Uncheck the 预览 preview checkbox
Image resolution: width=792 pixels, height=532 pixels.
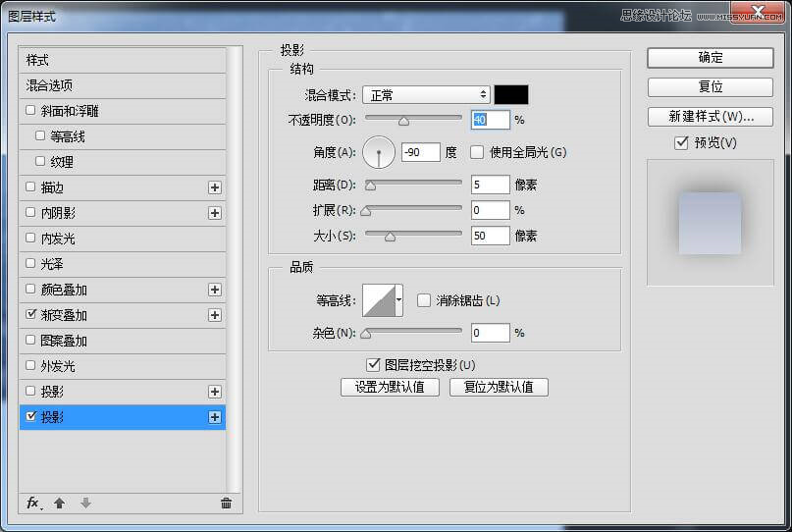click(681, 143)
